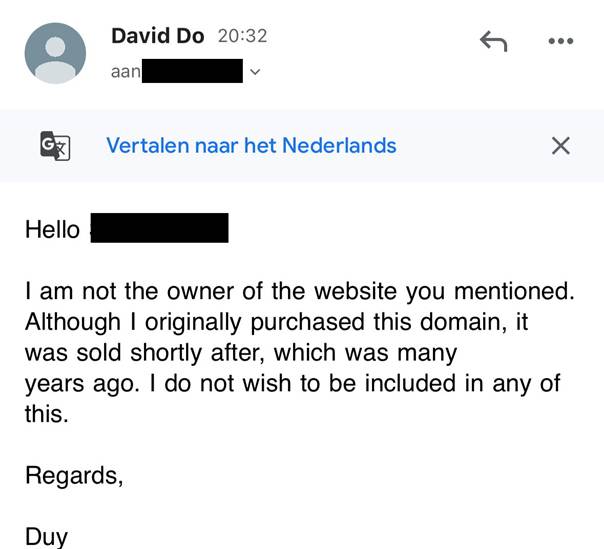This screenshot has height=549, width=604.
Task: Click the reply arrow icon
Action: pyautogui.click(x=493, y=40)
